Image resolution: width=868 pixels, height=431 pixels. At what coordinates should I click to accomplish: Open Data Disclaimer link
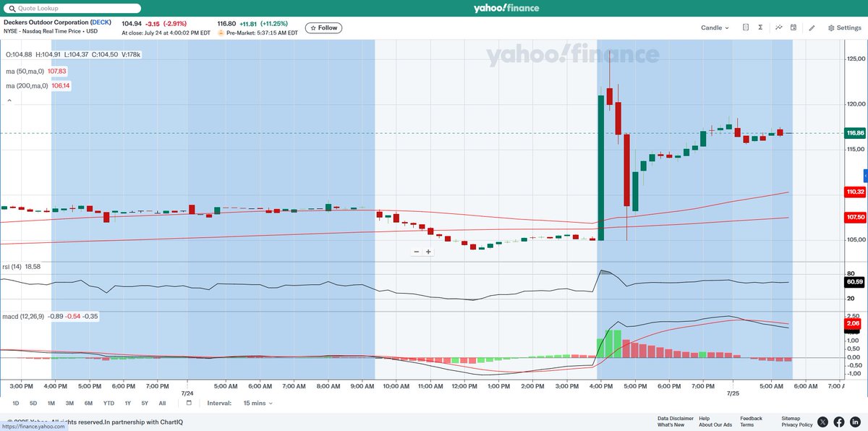click(676, 418)
